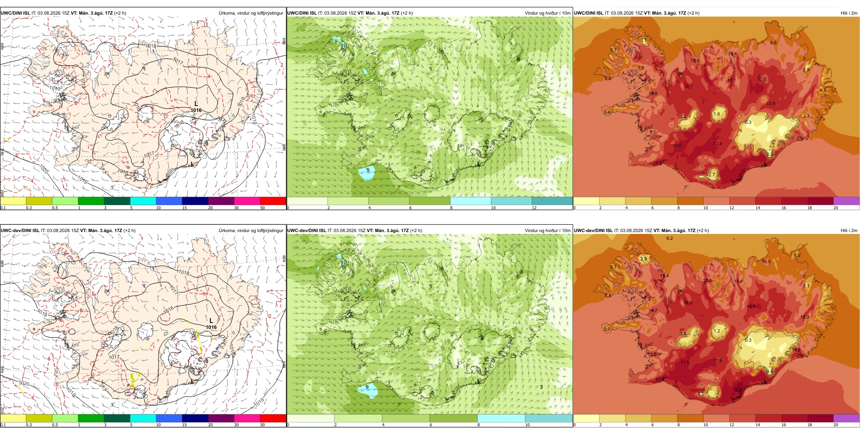Open the UWC 2m temperature map panel
This screenshot has height=434, width=868.
(x=716, y=107)
